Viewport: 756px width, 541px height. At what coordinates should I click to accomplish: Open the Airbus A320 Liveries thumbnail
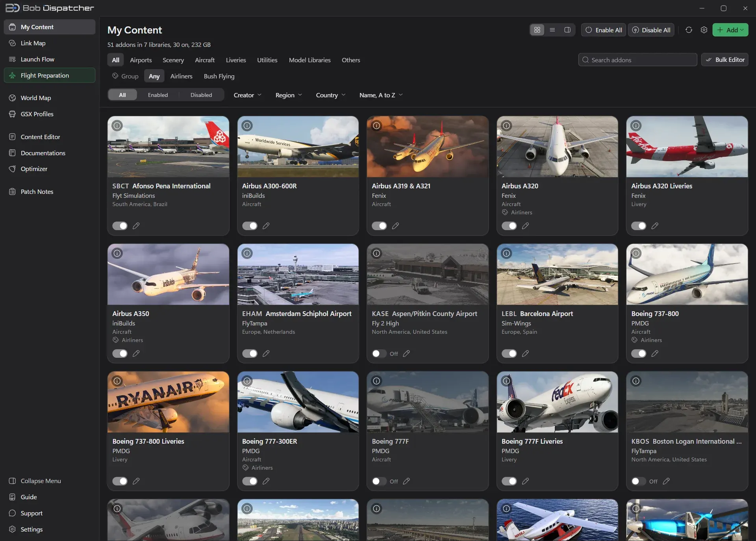point(687,147)
